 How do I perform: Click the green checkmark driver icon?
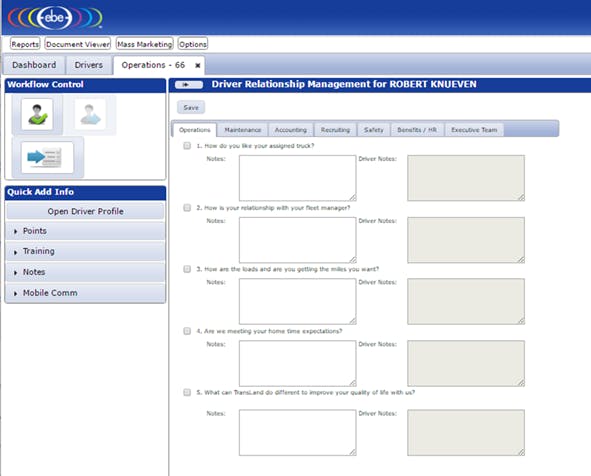click(37, 114)
